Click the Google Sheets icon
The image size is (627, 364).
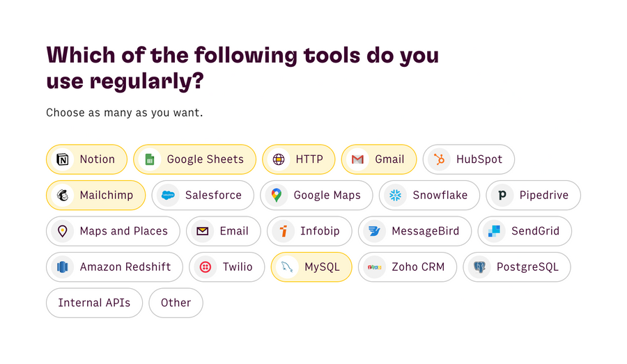pos(149,159)
